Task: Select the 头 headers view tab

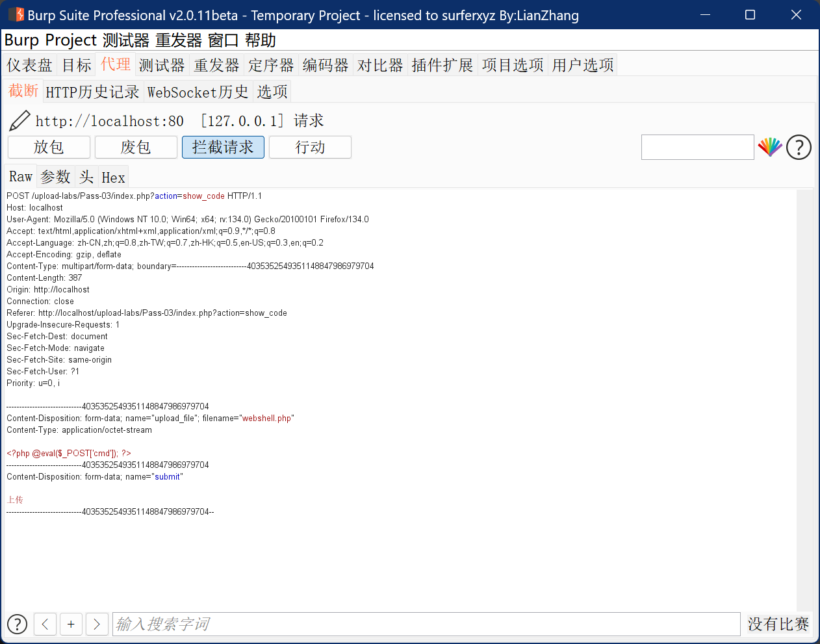Action: click(x=86, y=177)
